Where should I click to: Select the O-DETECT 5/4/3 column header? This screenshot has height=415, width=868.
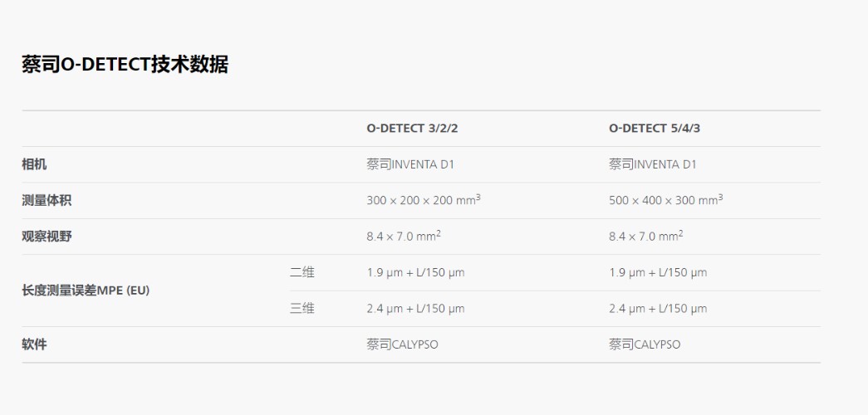click(x=660, y=129)
